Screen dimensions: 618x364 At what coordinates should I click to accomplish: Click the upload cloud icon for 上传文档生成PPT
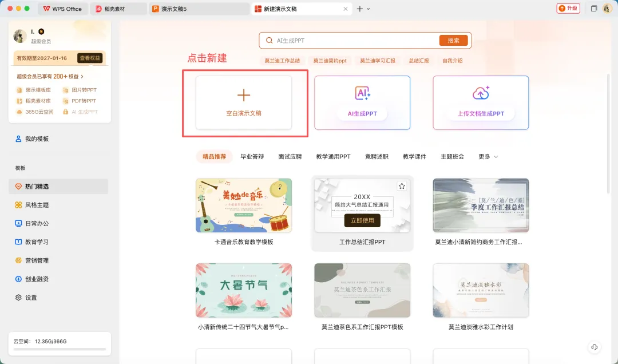pos(481,93)
